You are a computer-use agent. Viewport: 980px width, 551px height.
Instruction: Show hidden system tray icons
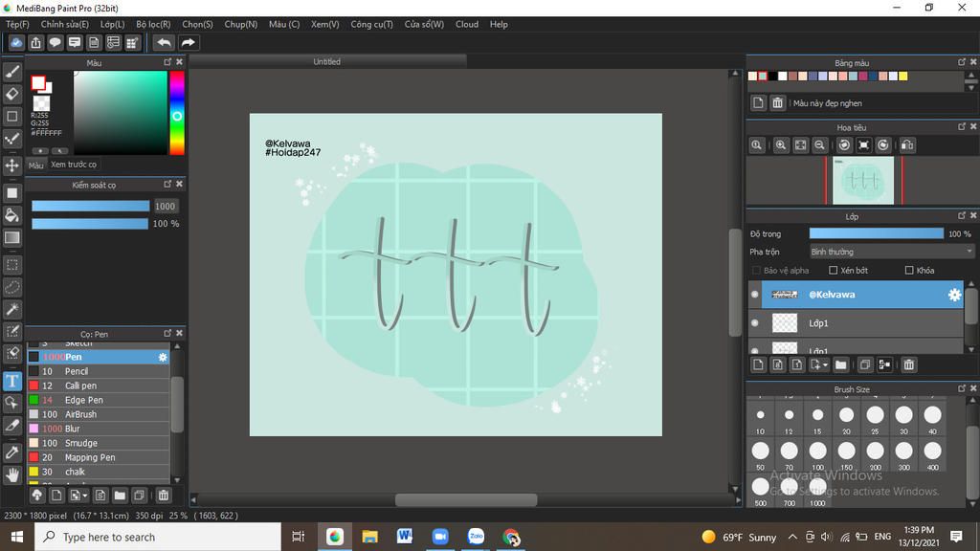click(792, 537)
